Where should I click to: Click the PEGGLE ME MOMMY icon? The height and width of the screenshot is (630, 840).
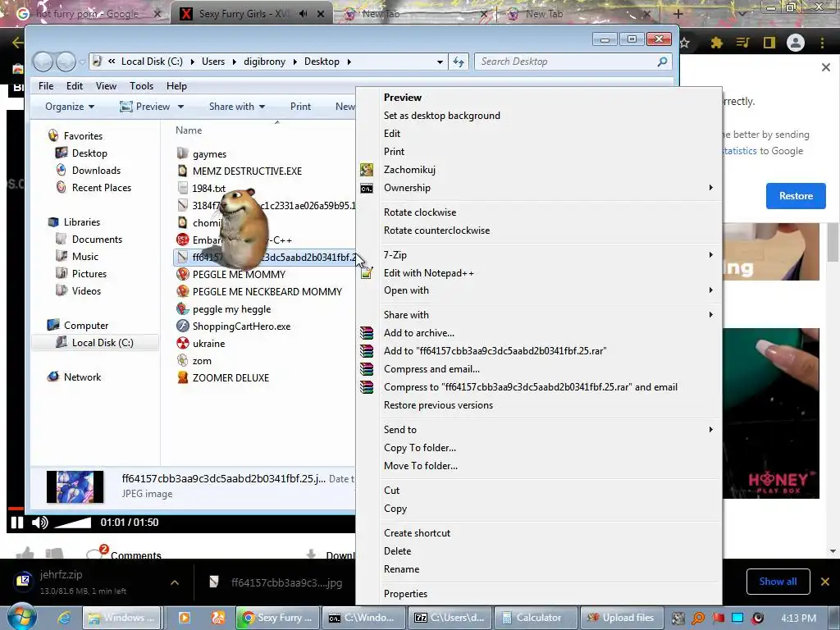click(x=183, y=274)
